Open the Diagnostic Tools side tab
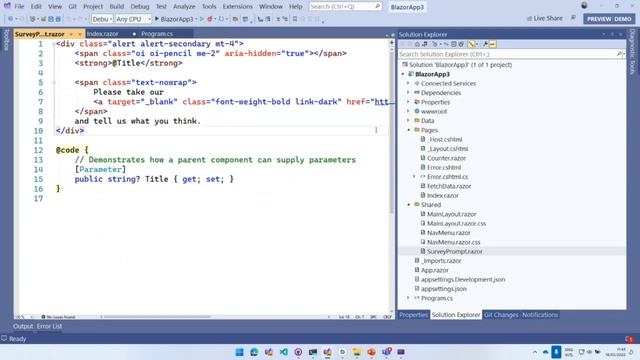This screenshot has height=360, width=640. (x=632, y=51)
